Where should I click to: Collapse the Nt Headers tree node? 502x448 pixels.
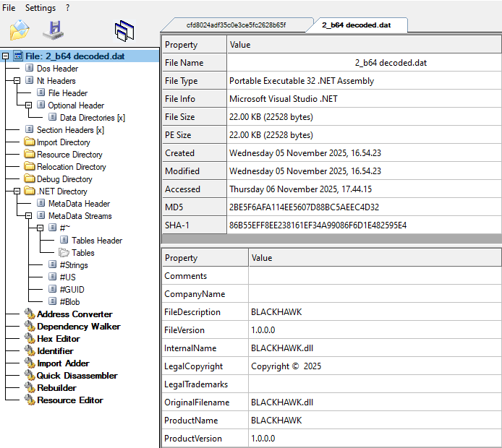coord(17,81)
